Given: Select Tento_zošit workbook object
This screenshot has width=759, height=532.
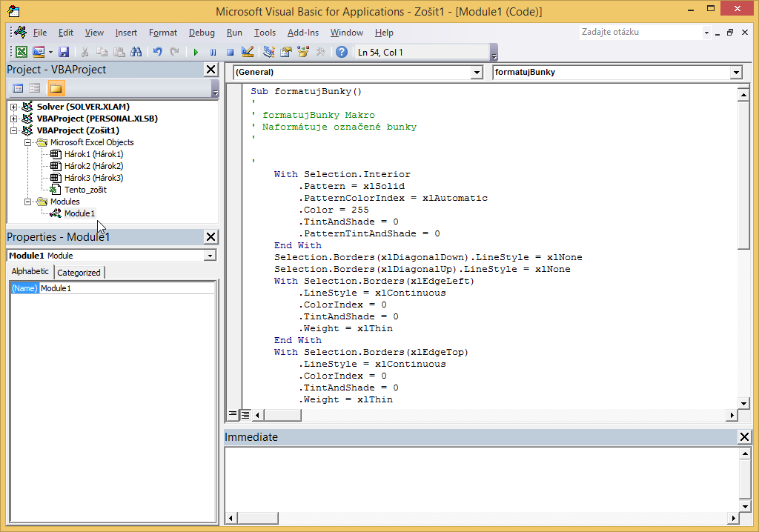Looking at the screenshot, I should click(85, 190).
